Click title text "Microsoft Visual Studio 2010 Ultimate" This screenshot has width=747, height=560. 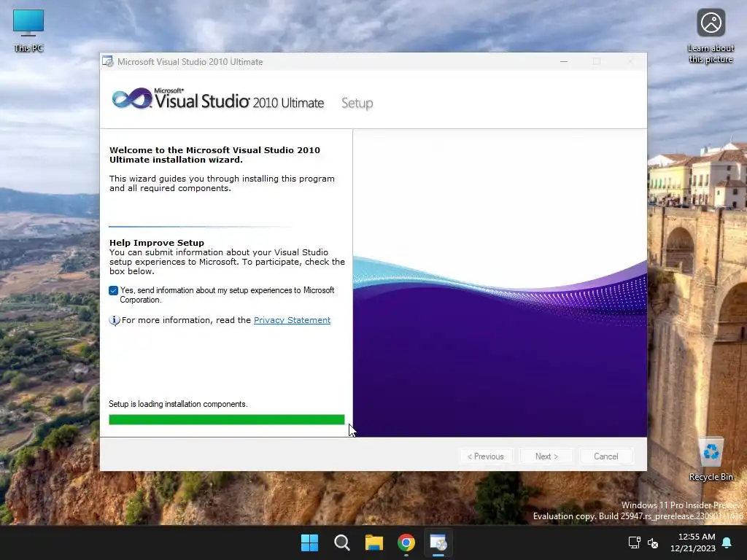190,62
